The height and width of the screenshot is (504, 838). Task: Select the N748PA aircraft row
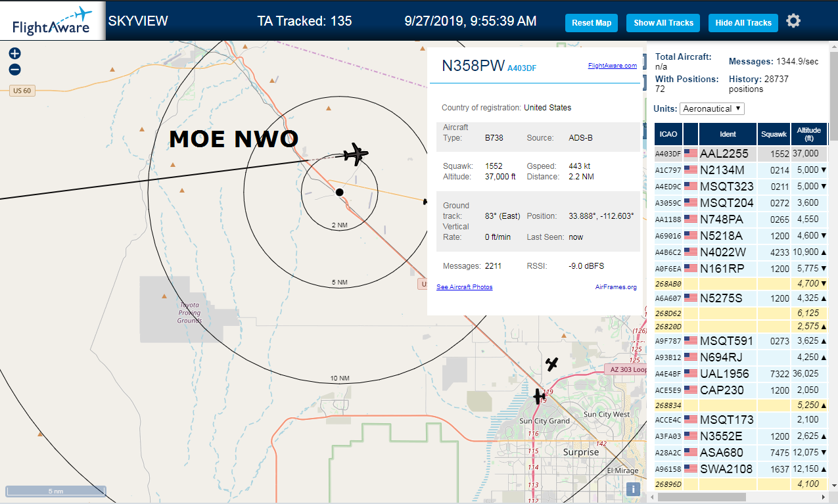[741, 219]
